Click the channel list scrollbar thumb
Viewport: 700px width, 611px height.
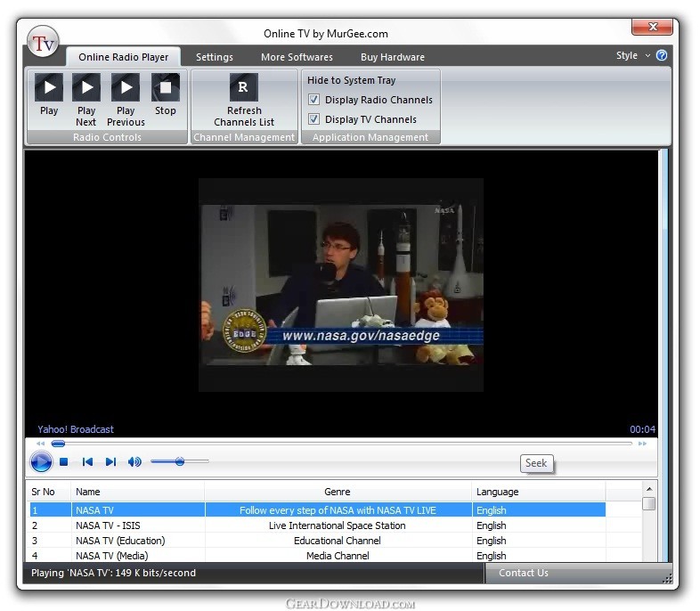649,504
